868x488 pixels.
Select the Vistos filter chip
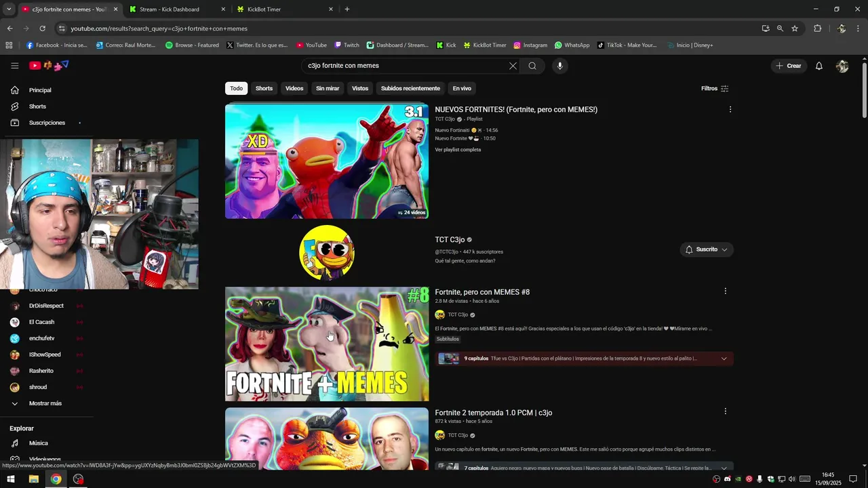tap(360, 88)
